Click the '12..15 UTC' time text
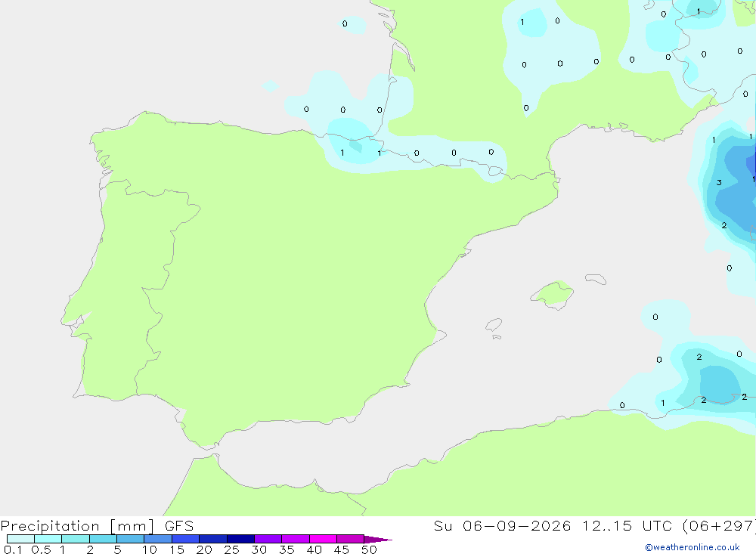 point(627,526)
